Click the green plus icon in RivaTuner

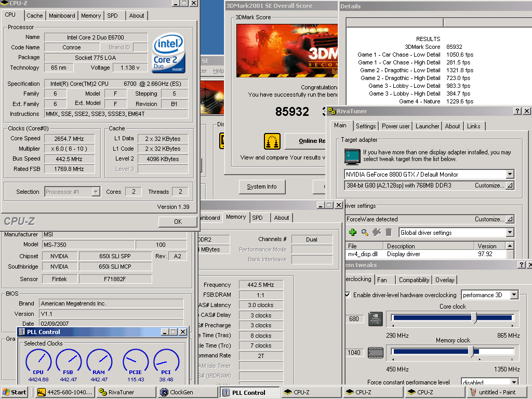(353, 232)
